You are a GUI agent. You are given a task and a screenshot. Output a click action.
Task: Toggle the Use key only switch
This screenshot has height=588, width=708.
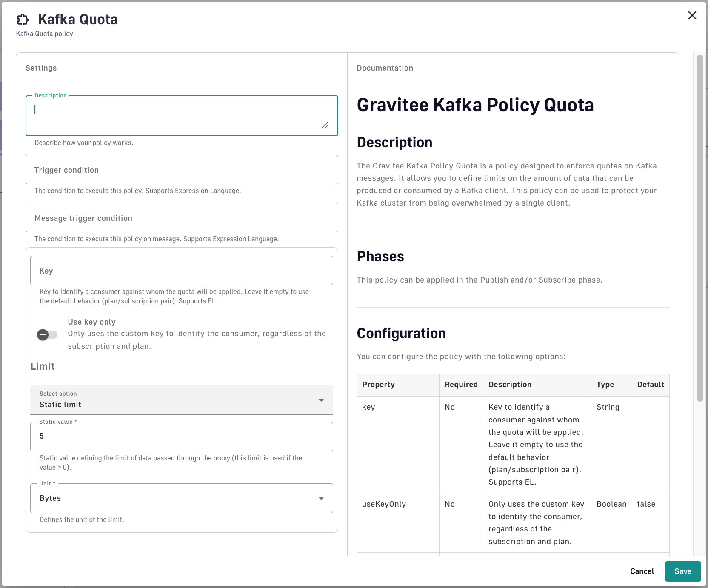coord(47,335)
